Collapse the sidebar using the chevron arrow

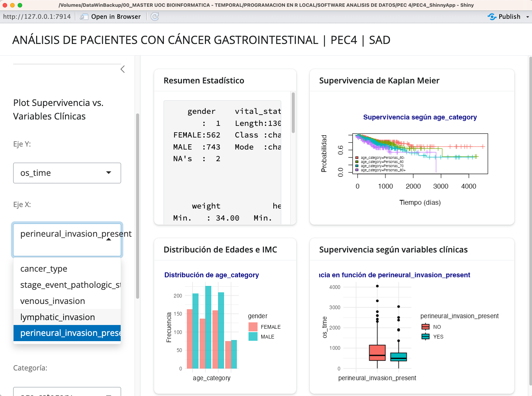pos(123,69)
